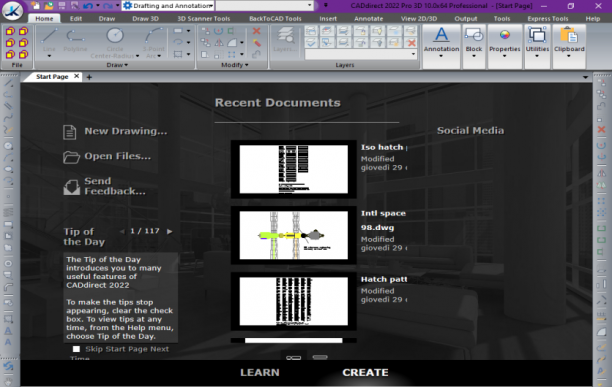This screenshot has height=387, width=612.
Task: Click Open Files... on start page
Action: coord(107,156)
